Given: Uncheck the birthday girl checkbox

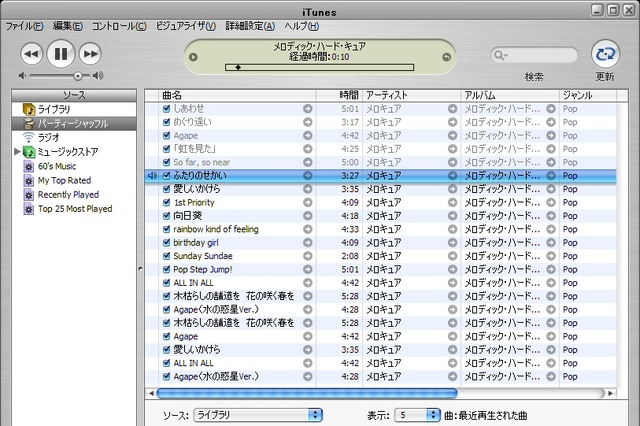Looking at the screenshot, I should (x=166, y=242).
